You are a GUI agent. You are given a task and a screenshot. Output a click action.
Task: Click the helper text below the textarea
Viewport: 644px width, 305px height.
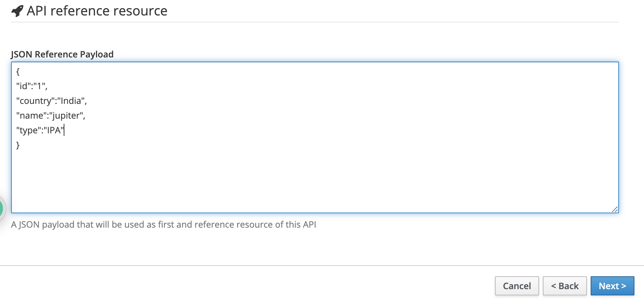coord(163,225)
